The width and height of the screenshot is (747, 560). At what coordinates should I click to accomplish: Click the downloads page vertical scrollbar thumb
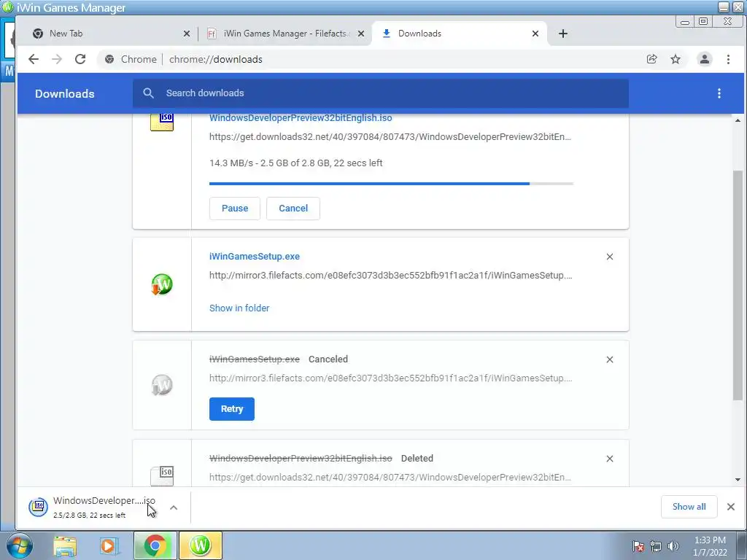pyautogui.click(x=738, y=286)
